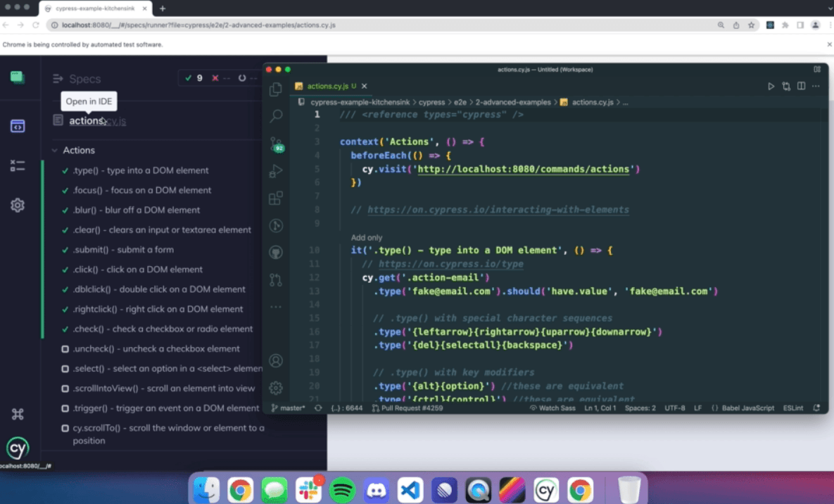Open breadcrumb actions.cy.js file entry
The width and height of the screenshot is (834, 504).
[593, 102]
